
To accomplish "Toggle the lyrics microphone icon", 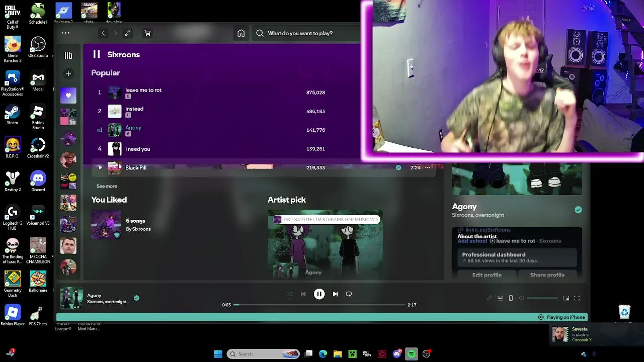I will pyautogui.click(x=489, y=298).
